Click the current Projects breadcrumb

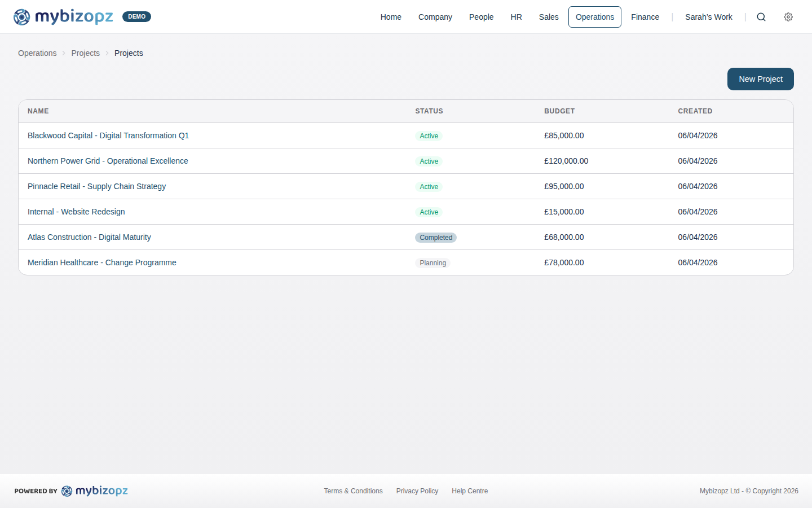point(129,53)
